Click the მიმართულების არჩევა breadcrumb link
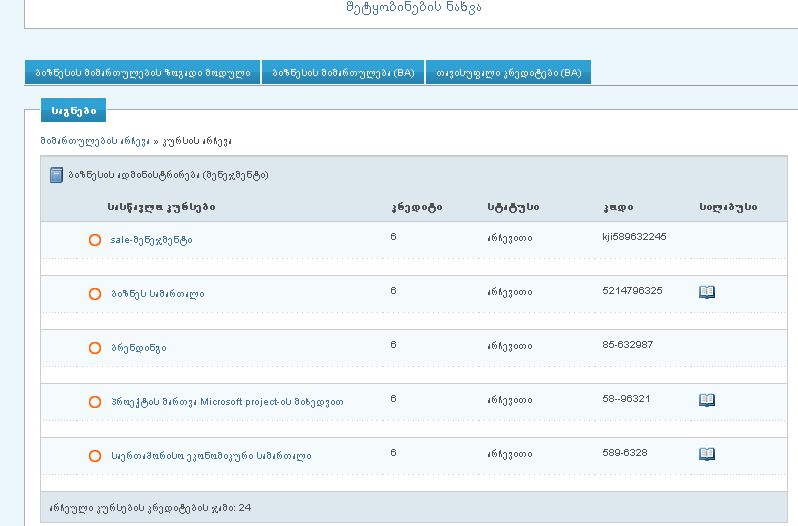Image resolution: width=798 pixels, height=526 pixels. coord(95,141)
